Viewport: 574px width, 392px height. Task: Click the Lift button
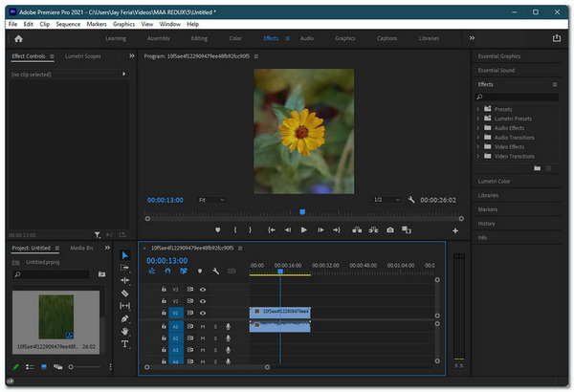(x=357, y=229)
